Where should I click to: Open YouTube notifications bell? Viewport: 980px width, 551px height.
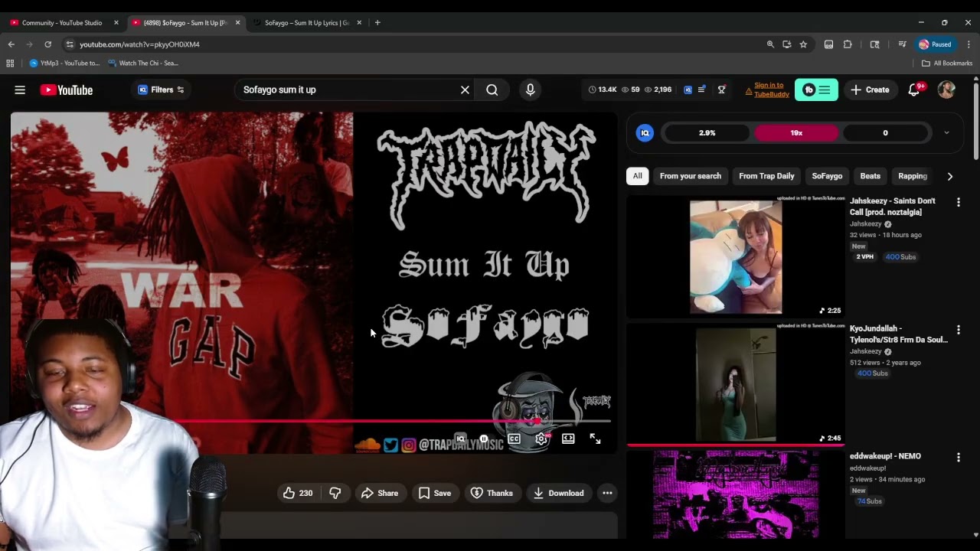click(913, 90)
